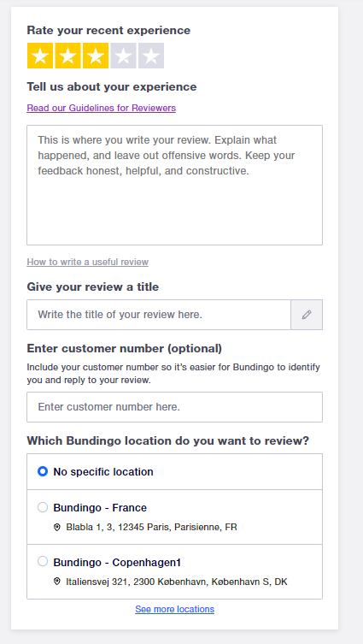
Task: Open Read our Guidelines for Reviewers link
Action: point(102,108)
